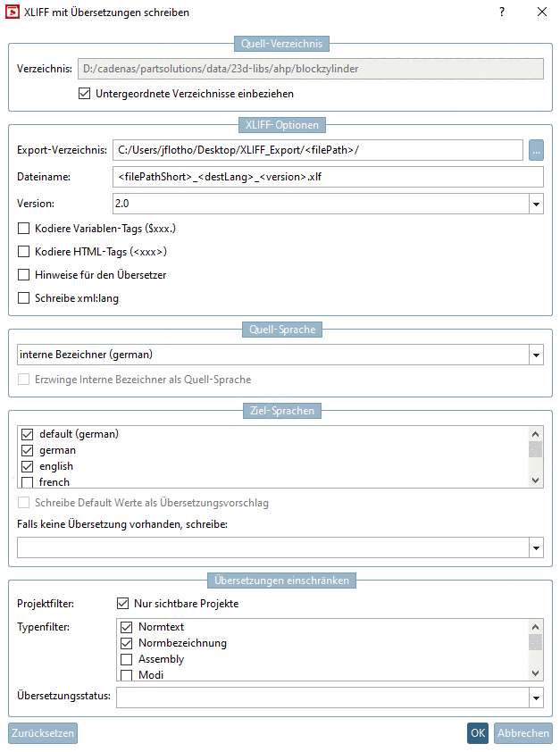This screenshot has height=752, width=560.
Task: Open the Version dropdown
Action: pyautogui.click(x=535, y=204)
